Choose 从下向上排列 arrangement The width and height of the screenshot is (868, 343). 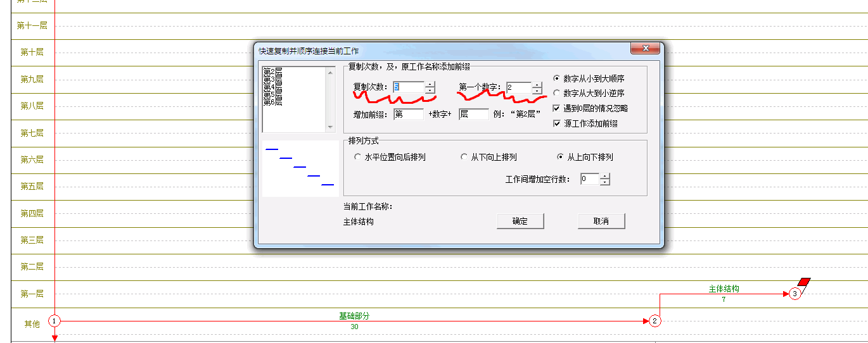point(488,157)
